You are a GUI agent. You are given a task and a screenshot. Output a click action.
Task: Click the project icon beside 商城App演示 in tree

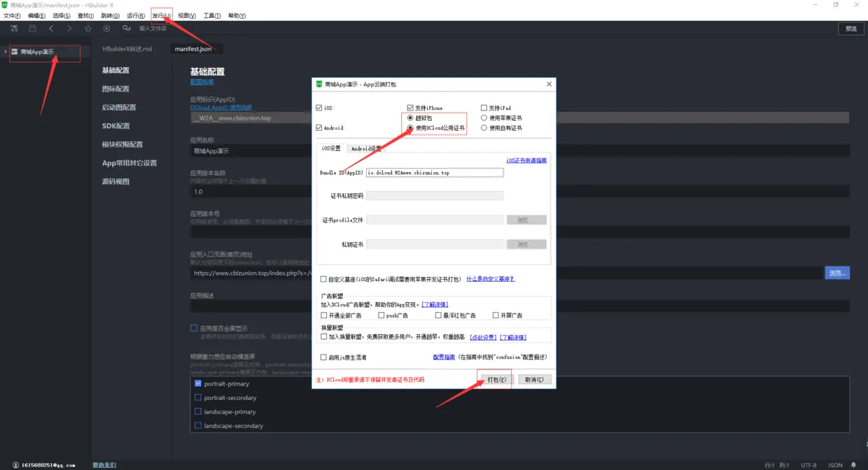[x=14, y=52]
